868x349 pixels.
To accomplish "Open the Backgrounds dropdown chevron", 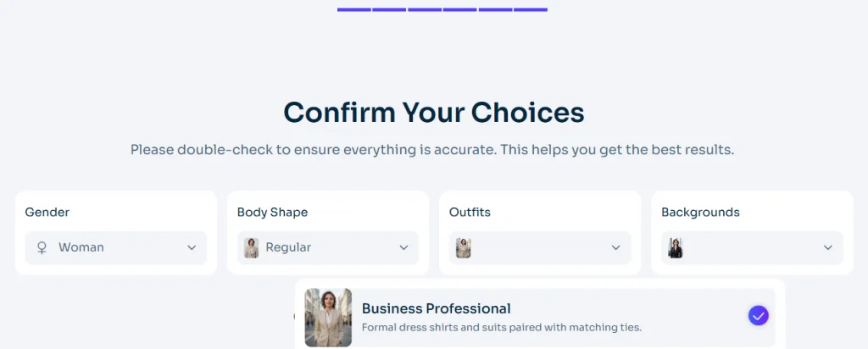I will 827,248.
